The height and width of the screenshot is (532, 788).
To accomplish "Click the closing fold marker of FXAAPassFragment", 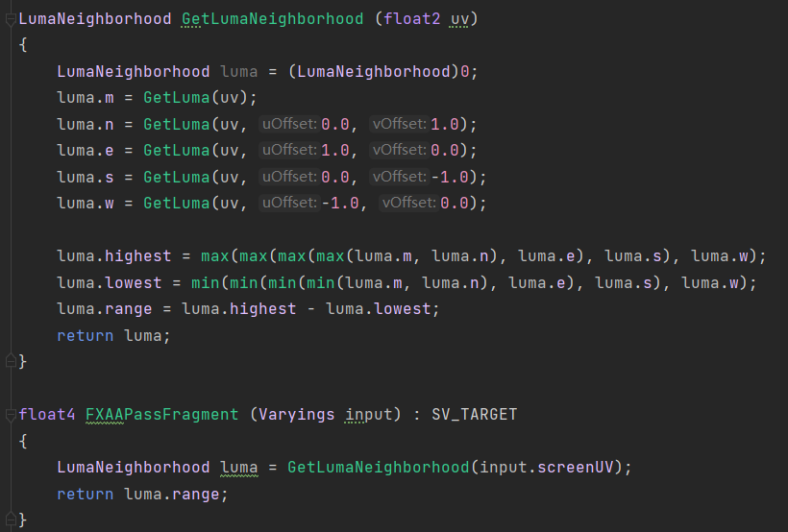I will (x=11, y=520).
